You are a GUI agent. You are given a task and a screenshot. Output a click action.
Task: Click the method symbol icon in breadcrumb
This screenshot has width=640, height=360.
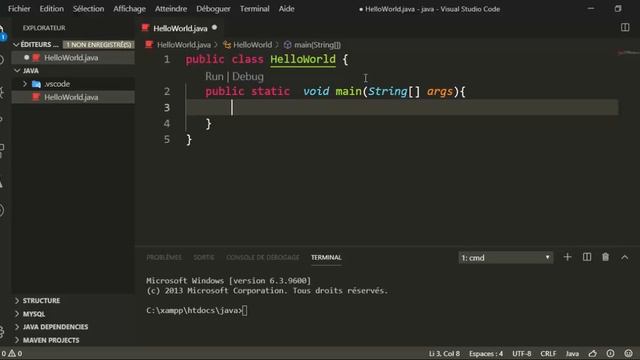tap(287, 45)
